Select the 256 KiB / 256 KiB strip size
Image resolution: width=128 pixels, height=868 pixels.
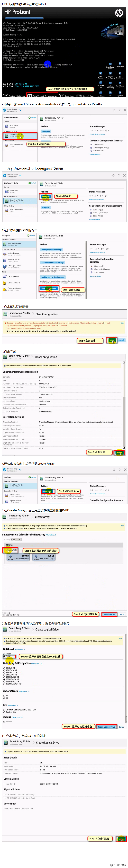tap(4, 679)
